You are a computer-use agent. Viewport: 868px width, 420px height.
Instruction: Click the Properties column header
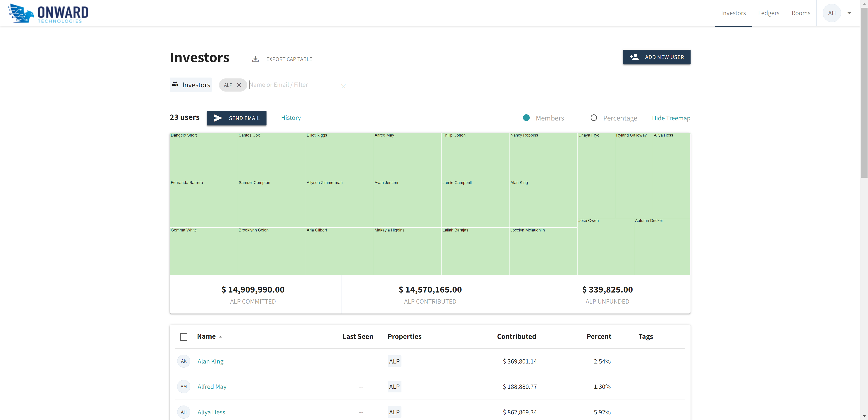pos(404,336)
